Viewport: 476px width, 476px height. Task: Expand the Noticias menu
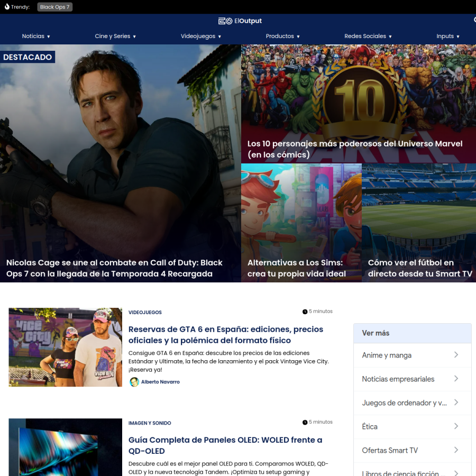click(36, 36)
